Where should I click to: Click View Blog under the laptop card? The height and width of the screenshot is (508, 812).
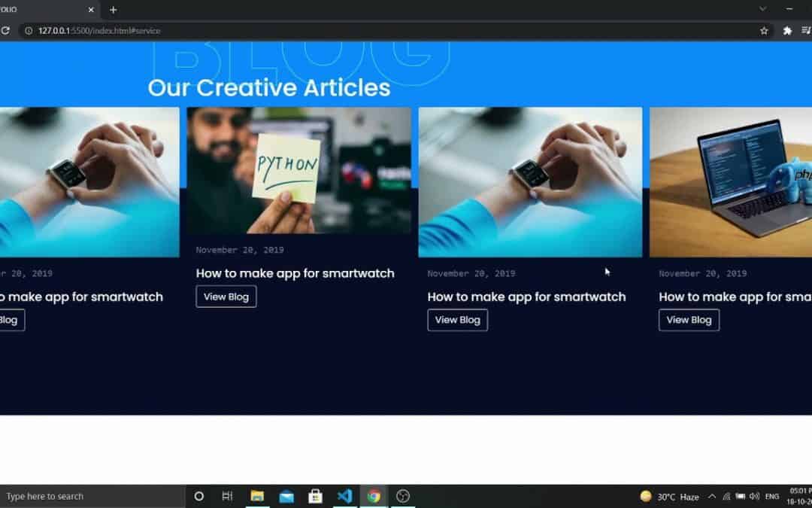(x=689, y=320)
